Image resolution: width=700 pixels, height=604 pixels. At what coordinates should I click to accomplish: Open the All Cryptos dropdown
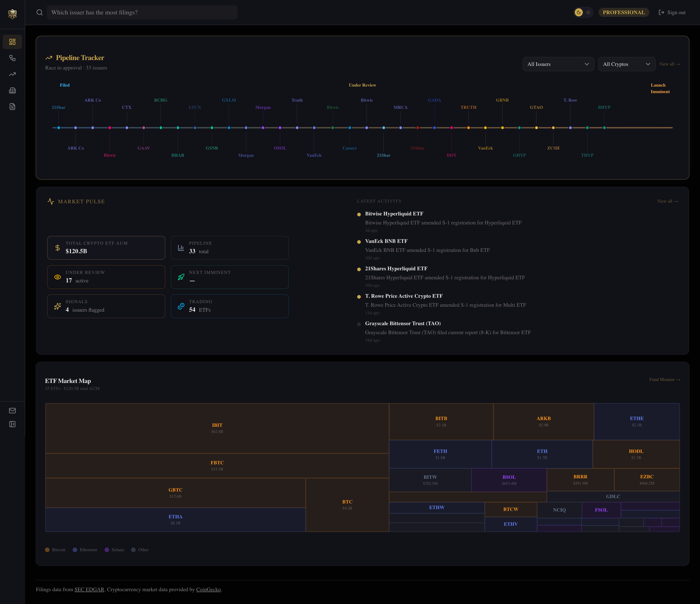627,64
